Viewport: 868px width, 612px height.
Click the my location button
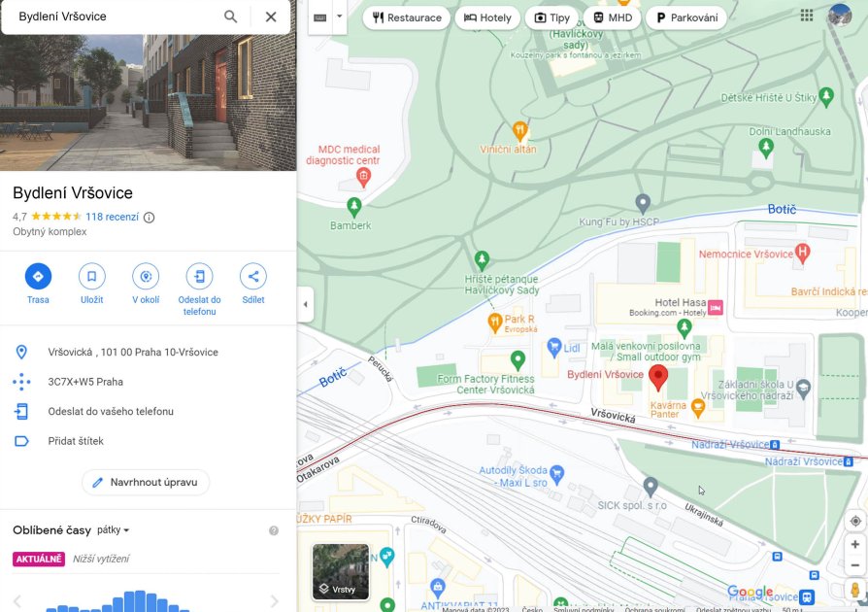pos(855,521)
